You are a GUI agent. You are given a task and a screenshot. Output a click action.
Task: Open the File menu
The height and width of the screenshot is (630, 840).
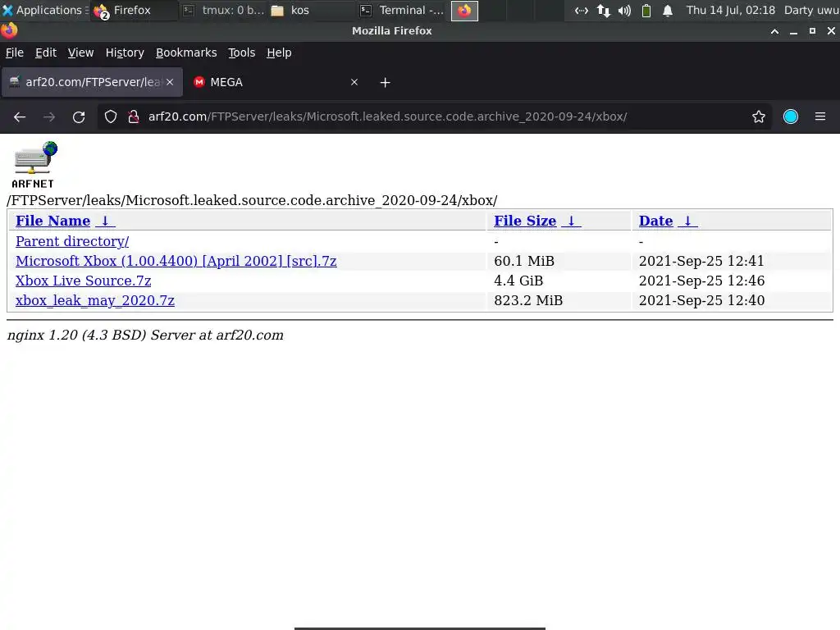15,52
